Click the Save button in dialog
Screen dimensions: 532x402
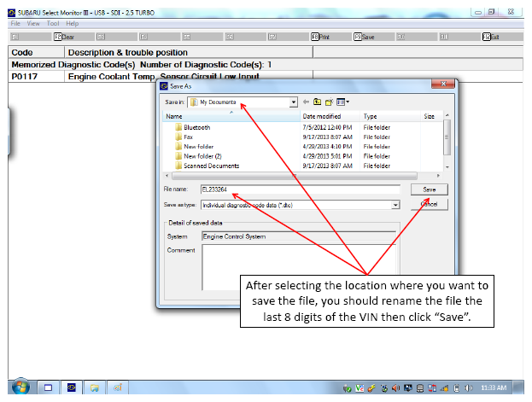coord(430,189)
